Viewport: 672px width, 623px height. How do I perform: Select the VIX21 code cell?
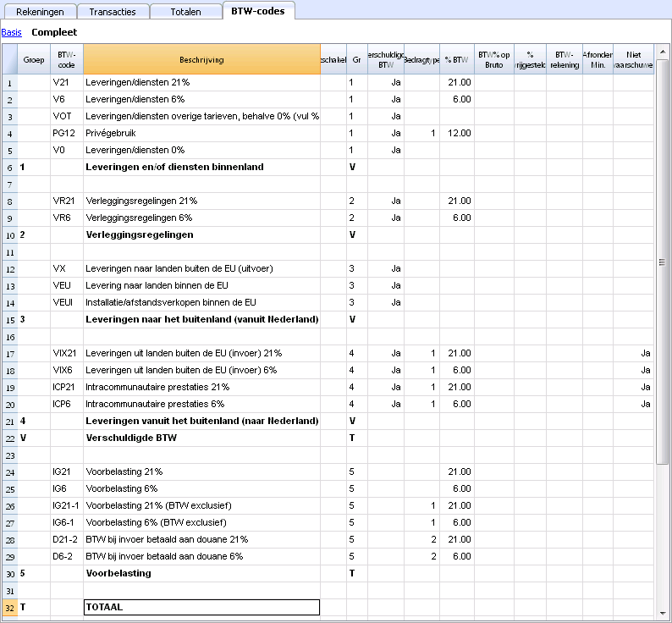click(66, 353)
